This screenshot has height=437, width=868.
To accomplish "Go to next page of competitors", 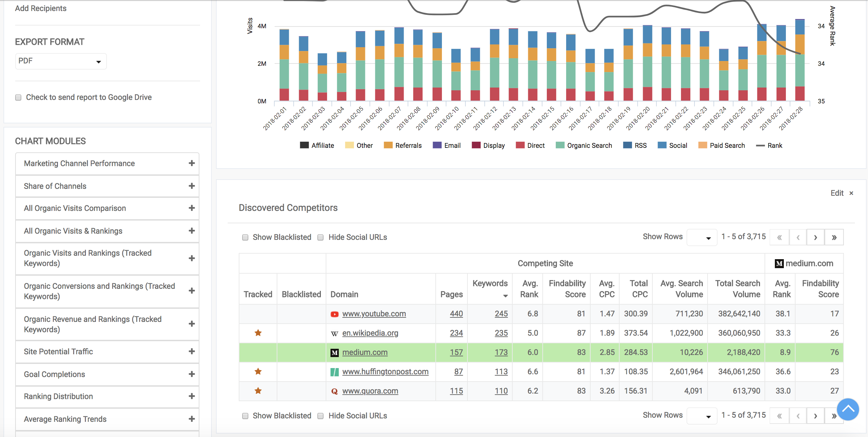I will tap(815, 237).
